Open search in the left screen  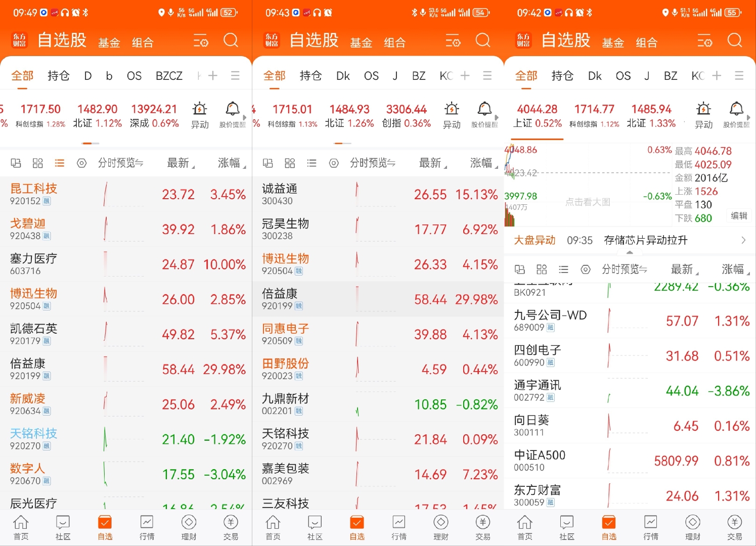click(x=231, y=40)
